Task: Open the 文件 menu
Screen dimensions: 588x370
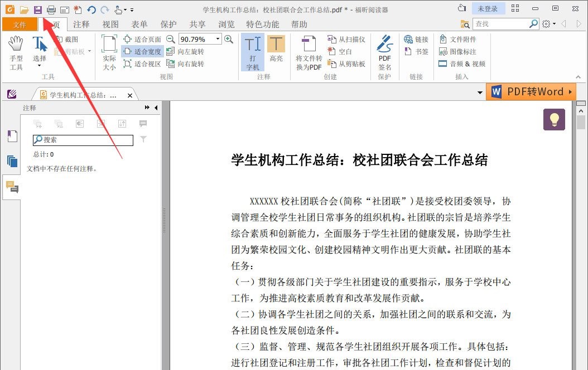Action: pos(20,24)
